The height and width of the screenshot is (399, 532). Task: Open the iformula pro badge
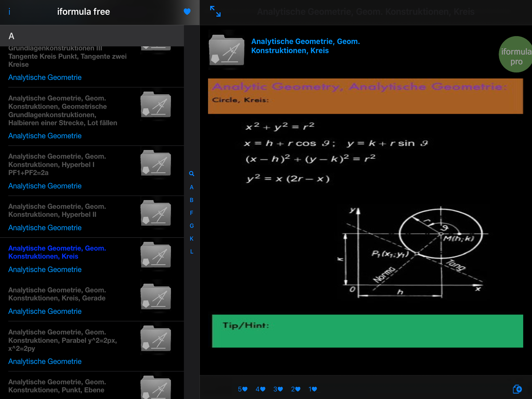(516, 54)
